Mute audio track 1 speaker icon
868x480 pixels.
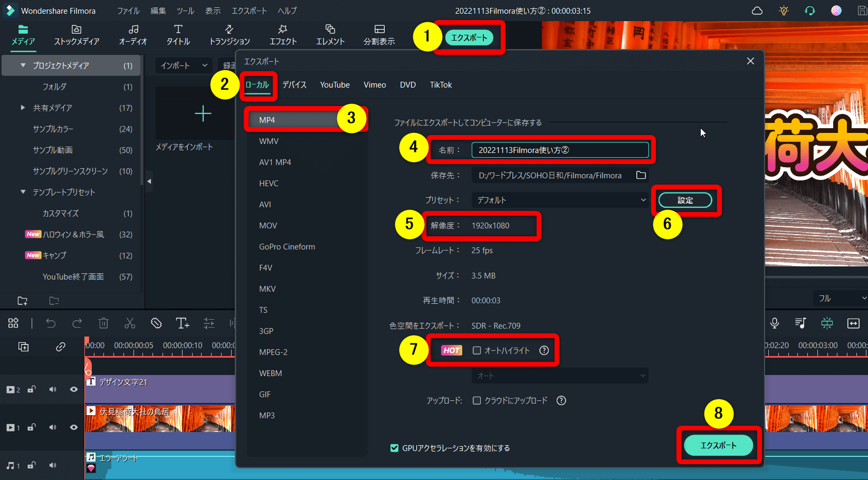coord(53,465)
